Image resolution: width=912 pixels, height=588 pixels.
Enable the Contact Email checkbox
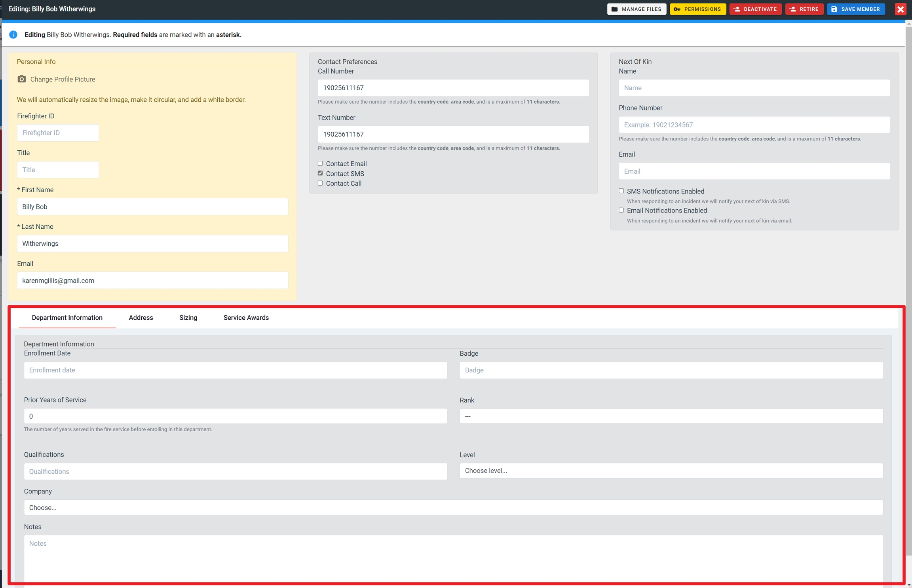point(320,163)
